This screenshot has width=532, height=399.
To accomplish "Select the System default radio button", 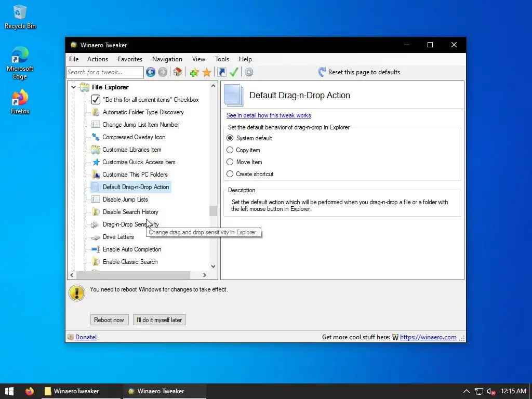I will (x=230, y=138).
